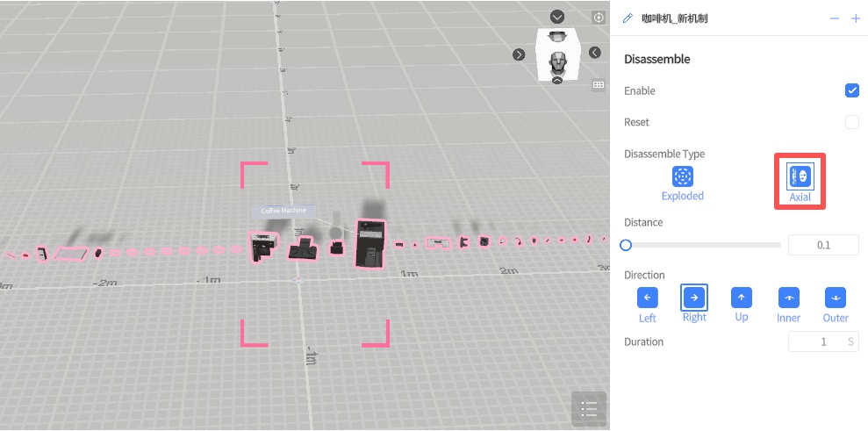Click the plus button in the panel header
The height and width of the screenshot is (431, 868).
click(x=855, y=18)
